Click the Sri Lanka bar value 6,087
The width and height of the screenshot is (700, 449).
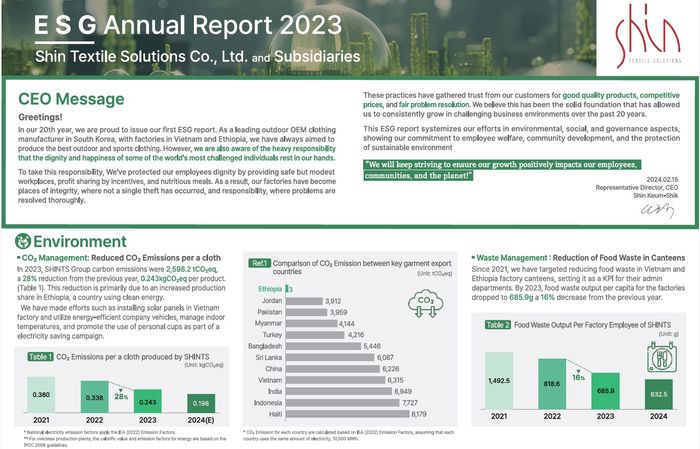pos(385,358)
